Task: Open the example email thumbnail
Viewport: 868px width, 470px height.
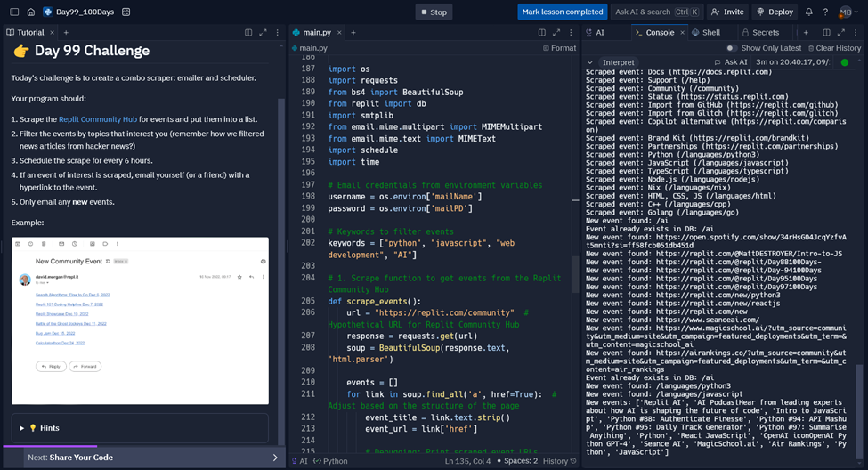Action: click(x=140, y=321)
